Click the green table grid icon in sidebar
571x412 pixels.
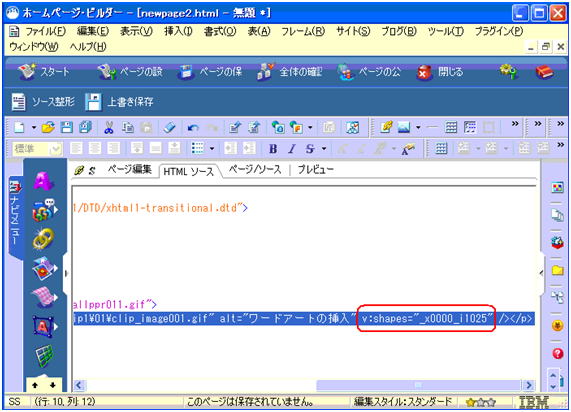pos(44,356)
